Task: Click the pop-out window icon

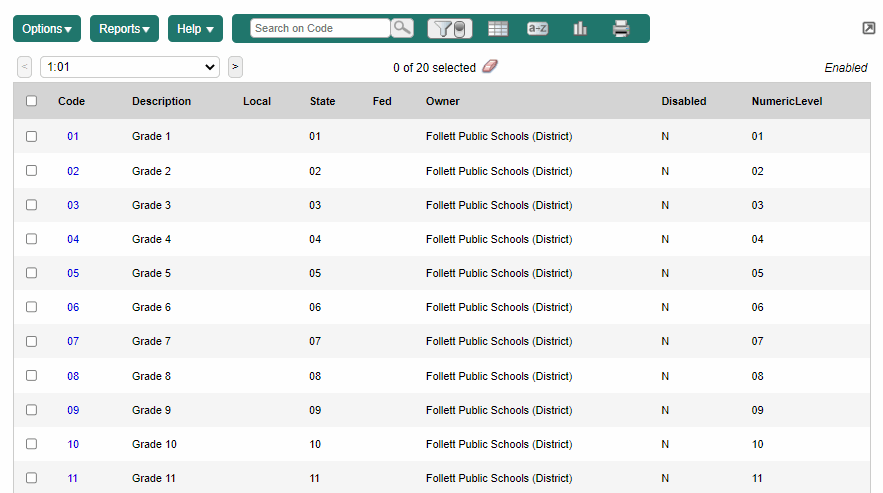Action: click(869, 28)
